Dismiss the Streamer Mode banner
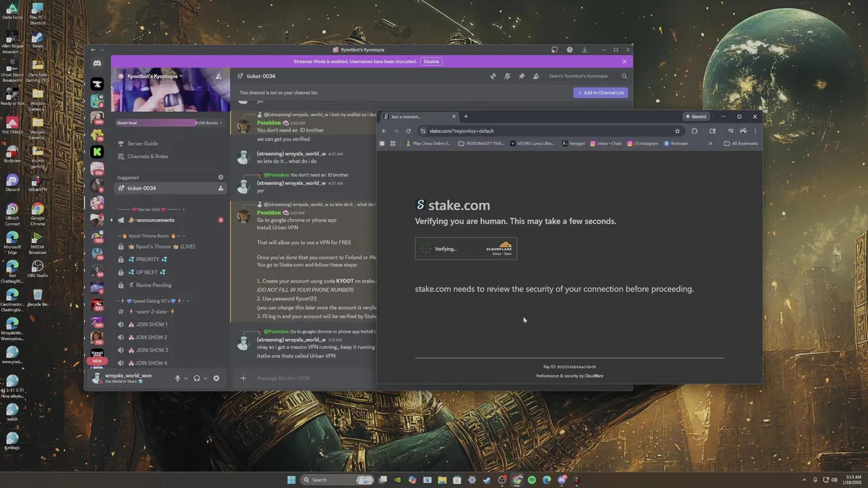Image resolution: width=868 pixels, height=488 pixels. [x=625, y=62]
